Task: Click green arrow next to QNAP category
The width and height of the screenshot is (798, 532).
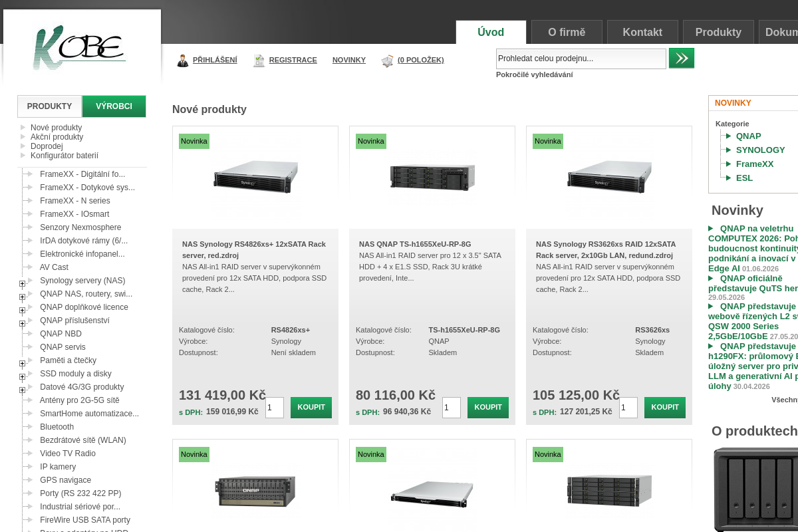Action: (728, 136)
